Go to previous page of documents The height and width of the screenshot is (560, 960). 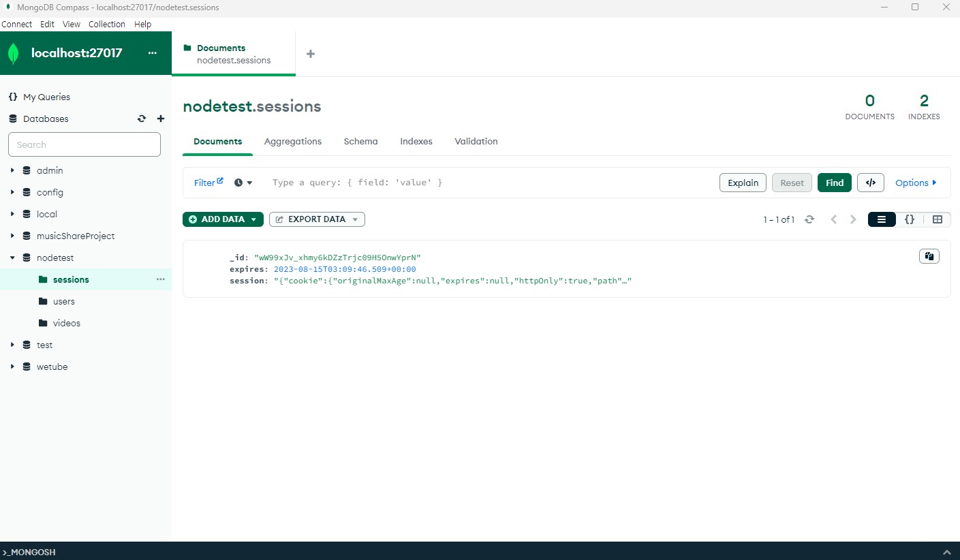tap(834, 219)
